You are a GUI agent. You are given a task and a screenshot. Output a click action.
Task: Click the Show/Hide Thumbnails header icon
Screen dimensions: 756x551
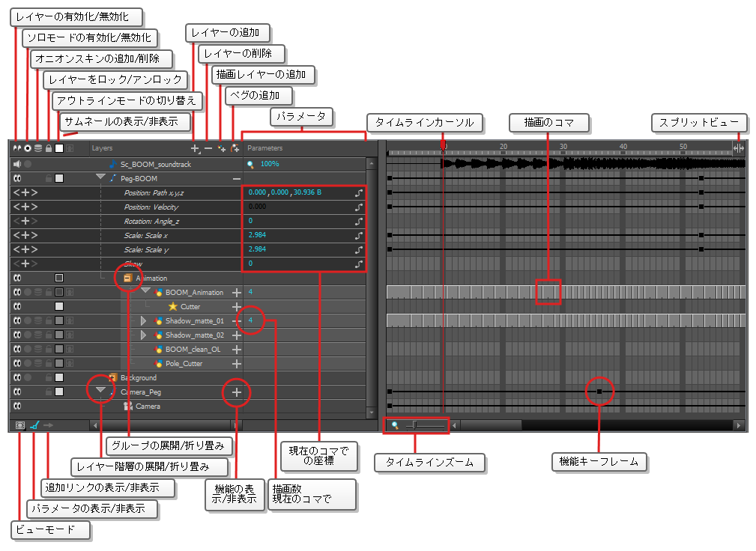[70, 148]
